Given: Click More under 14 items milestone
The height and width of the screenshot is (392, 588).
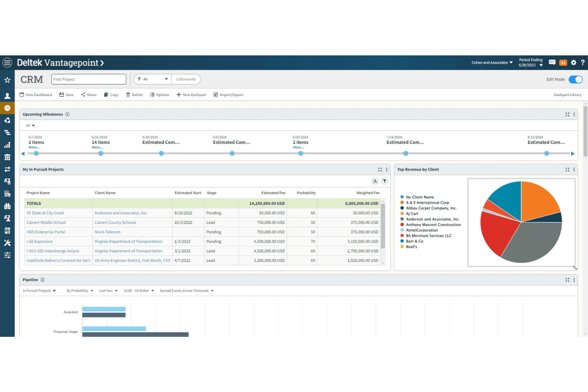Looking at the screenshot, I should point(97,147).
